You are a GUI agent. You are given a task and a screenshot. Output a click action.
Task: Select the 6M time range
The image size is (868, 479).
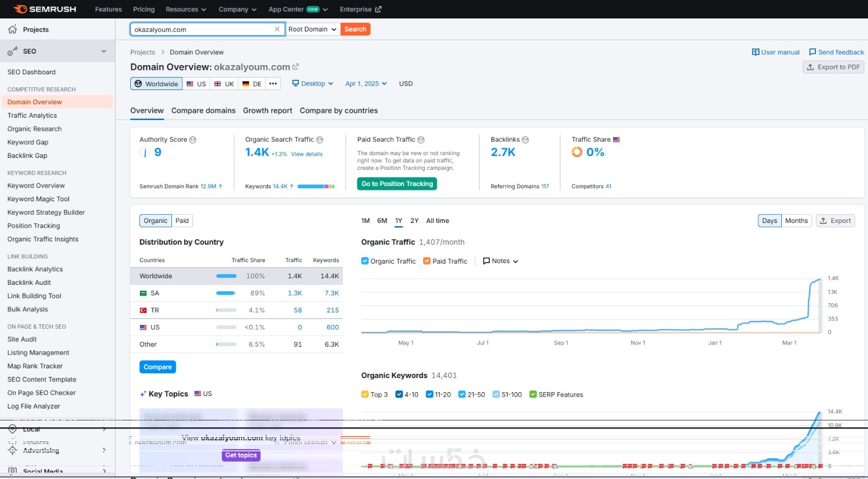[382, 221]
